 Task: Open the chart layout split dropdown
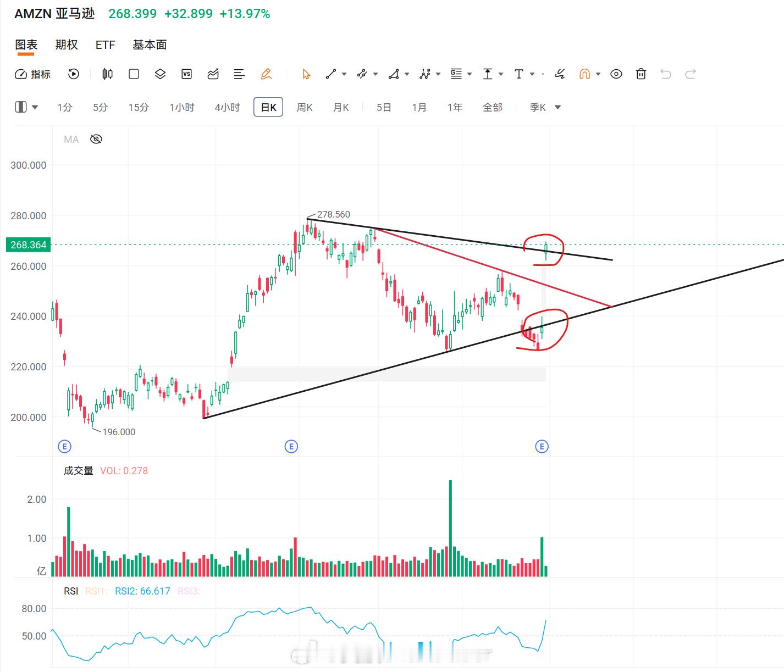point(26,107)
